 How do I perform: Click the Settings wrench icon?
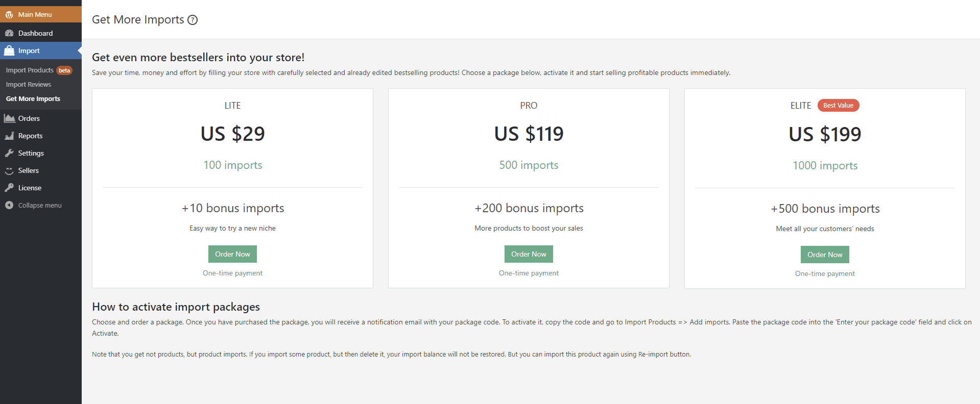coord(10,153)
